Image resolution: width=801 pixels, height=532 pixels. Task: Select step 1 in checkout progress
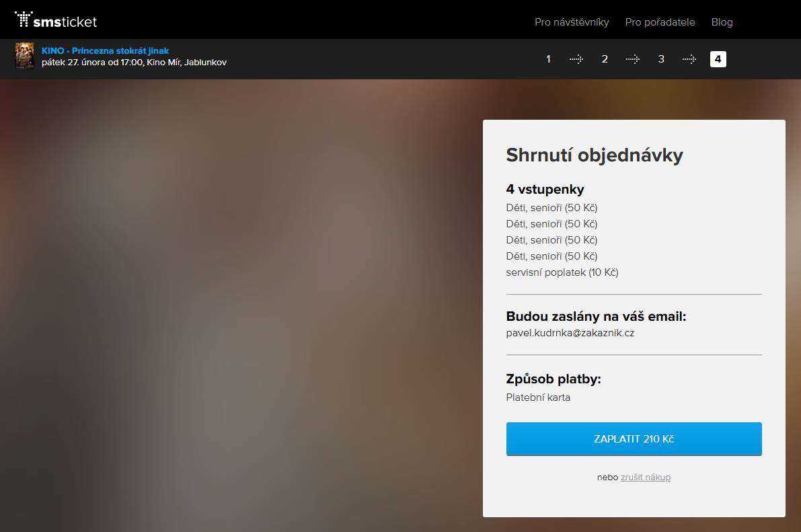(548, 59)
